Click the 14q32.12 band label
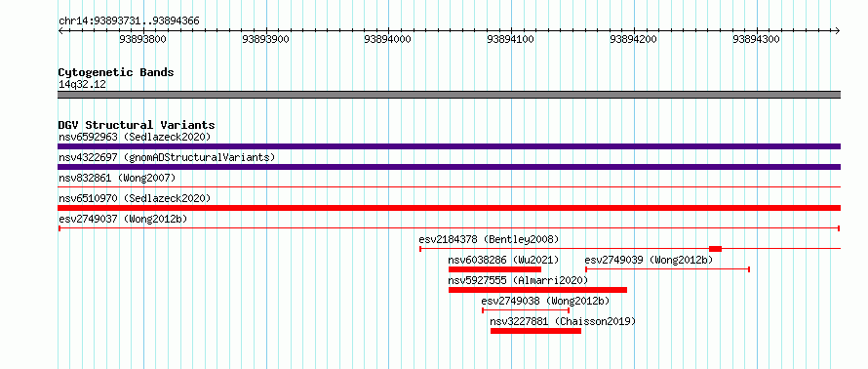 pos(82,85)
